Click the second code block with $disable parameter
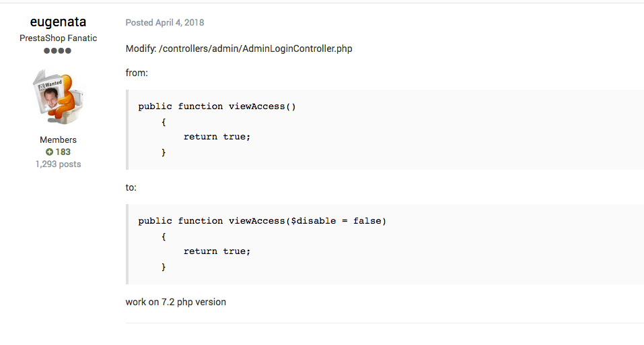The height and width of the screenshot is (345, 644). 385,244
